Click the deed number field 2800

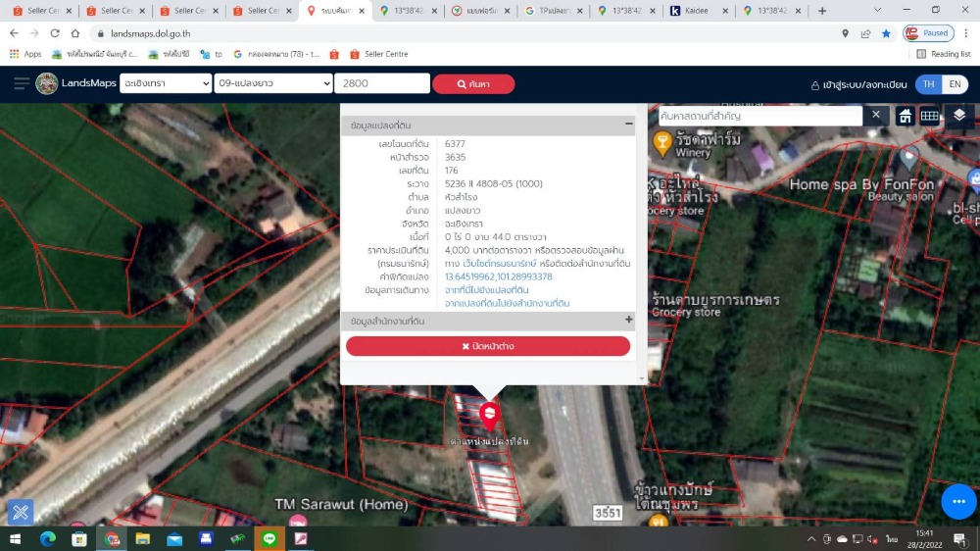click(x=382, y=83)
